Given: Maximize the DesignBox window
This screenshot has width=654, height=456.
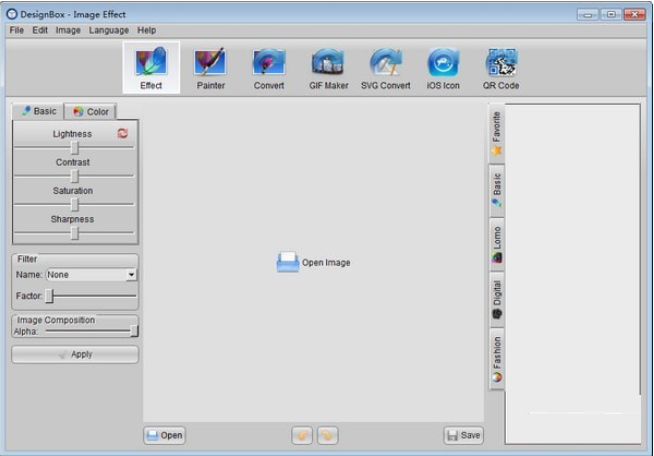Looking at the screenshot, I should point(611,15).
